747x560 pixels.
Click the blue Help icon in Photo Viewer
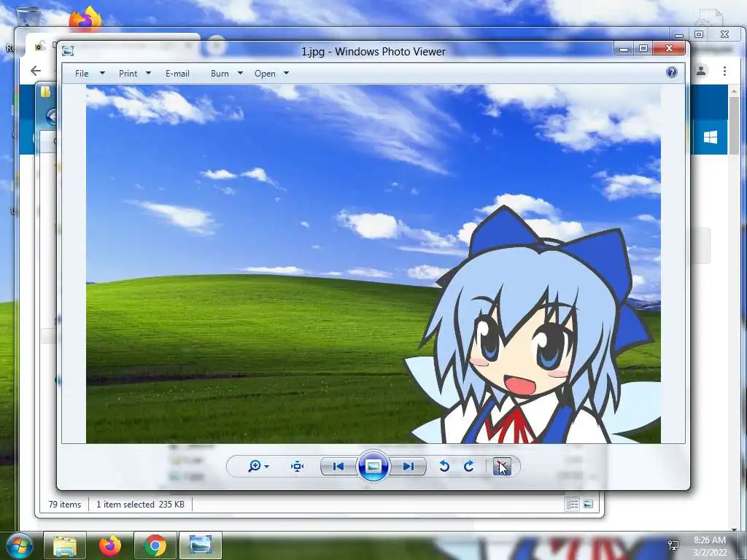672,72
